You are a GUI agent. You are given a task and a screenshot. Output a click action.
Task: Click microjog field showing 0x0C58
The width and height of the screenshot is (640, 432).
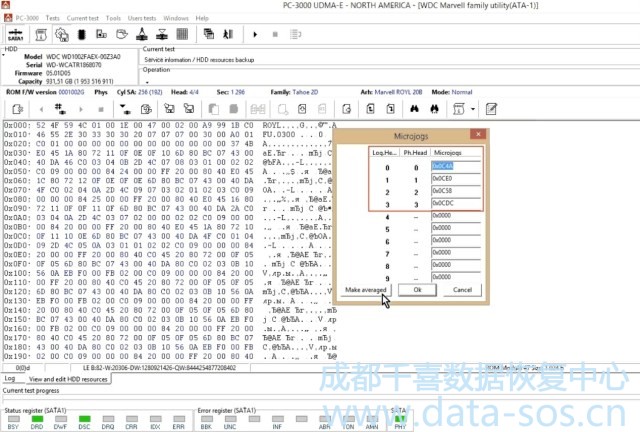coord(456,191)
